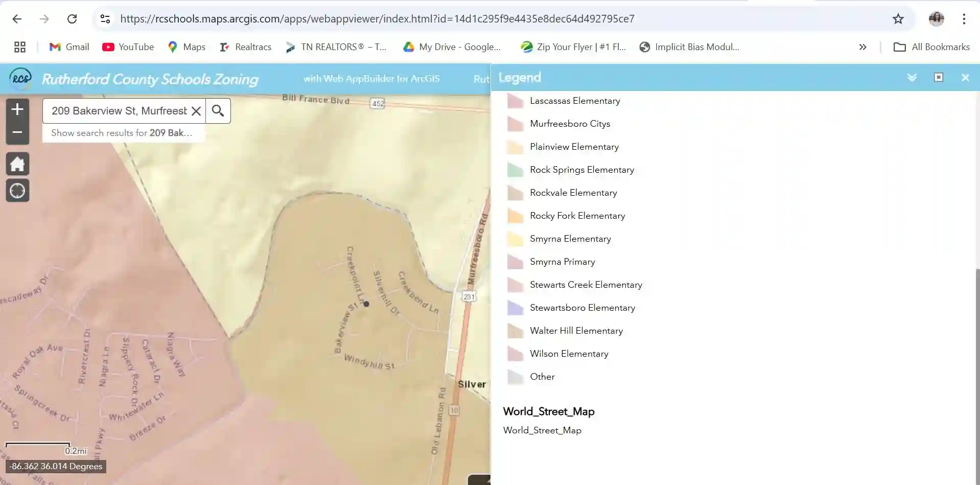Screen dimensions: 980x485
Task: Select Murfreesboro Citys legend label
Action: [570, 124]
